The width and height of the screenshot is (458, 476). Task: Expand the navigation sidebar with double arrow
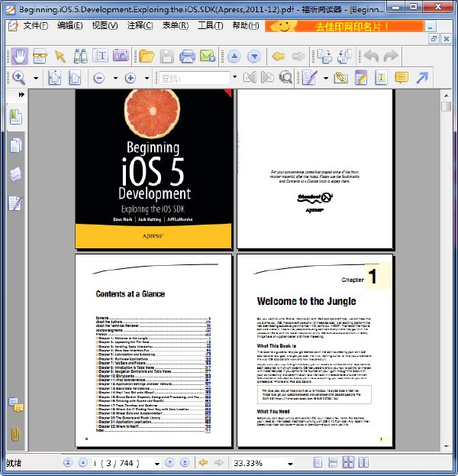[x=21, y=95]
